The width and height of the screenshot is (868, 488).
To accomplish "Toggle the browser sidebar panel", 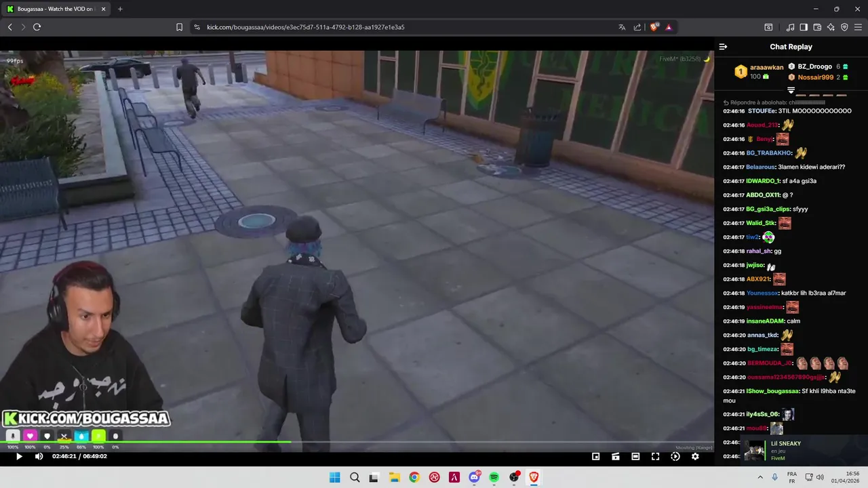I will coord(804,27).
